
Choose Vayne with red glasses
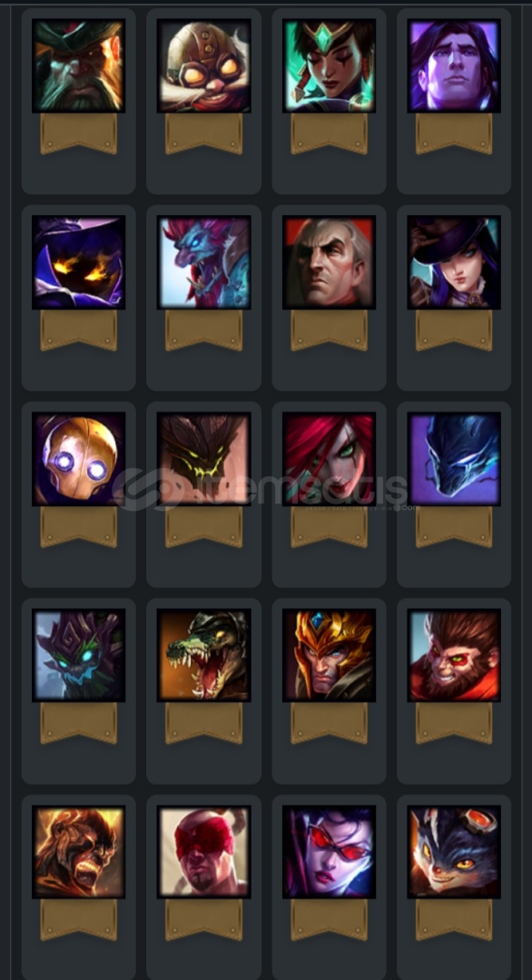(x=329, y=852)
